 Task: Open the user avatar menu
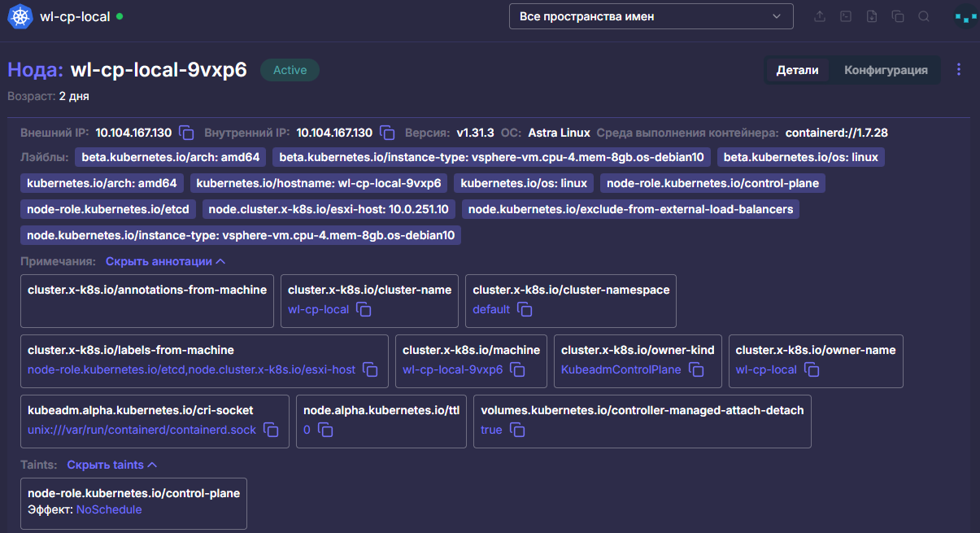(x=965, y=16)
